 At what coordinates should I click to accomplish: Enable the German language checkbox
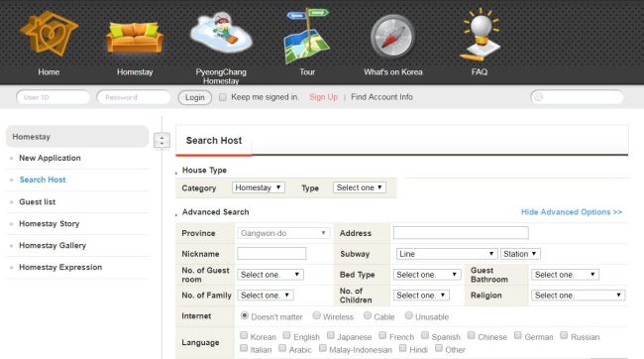[518, 335]
